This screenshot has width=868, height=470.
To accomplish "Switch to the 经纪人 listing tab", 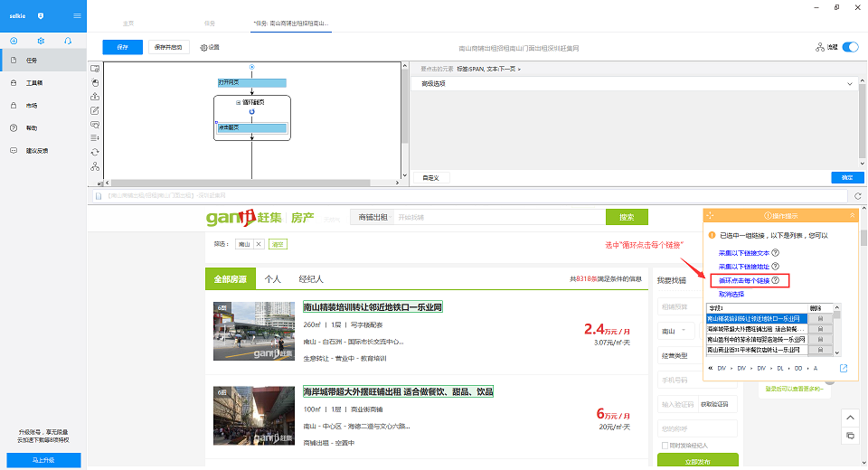I will 311,279.
